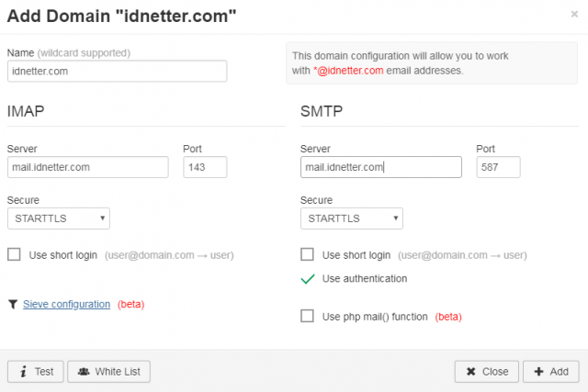The height and width of the screenshot is (392, 588).
Task: Enable IMAP Use short login checkbox
Action: (x=15, y=254)
